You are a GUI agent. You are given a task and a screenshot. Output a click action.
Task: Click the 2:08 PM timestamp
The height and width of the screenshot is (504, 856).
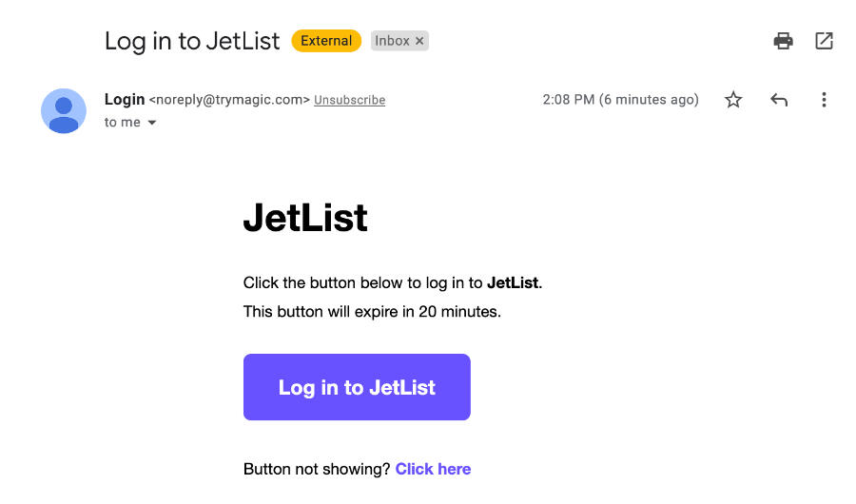pos(620,100)
